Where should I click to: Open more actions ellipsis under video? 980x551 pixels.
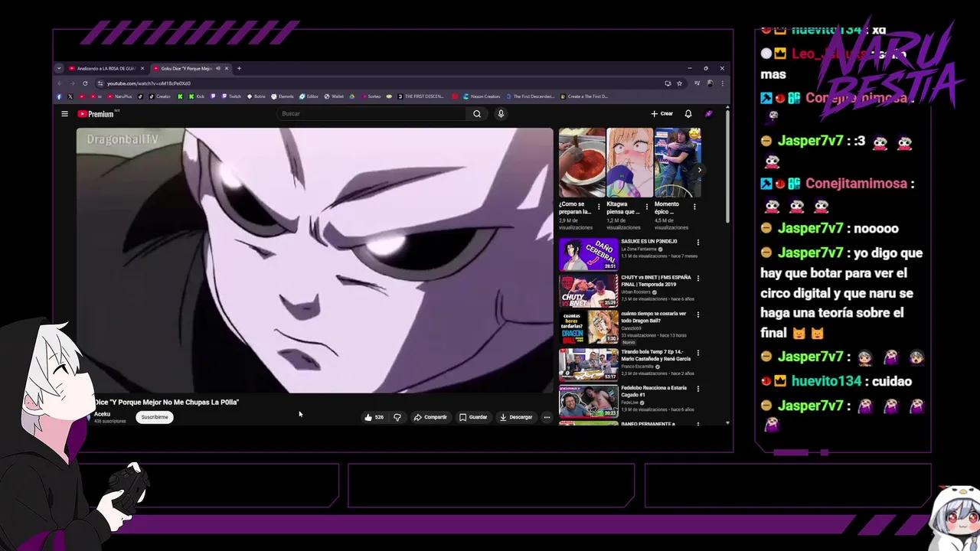(547, 417)
